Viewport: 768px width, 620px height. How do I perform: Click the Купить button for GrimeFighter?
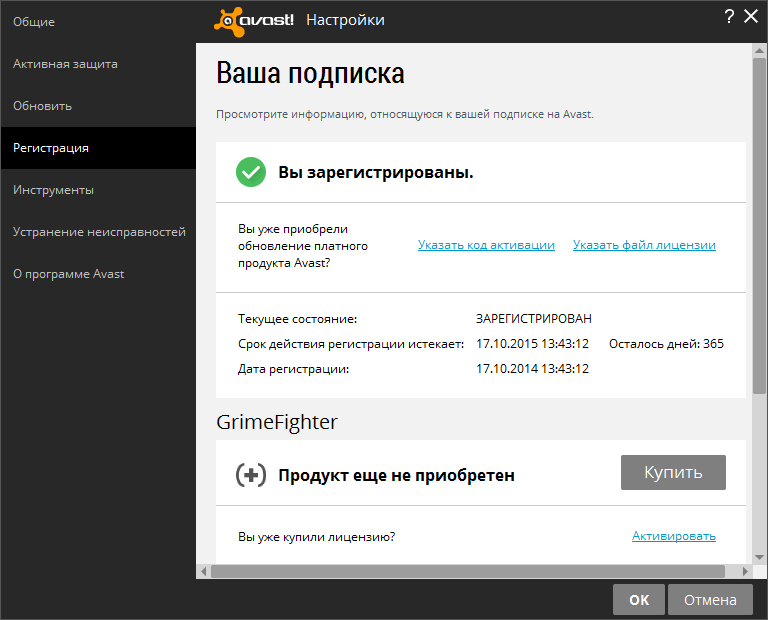coord(673,472)
